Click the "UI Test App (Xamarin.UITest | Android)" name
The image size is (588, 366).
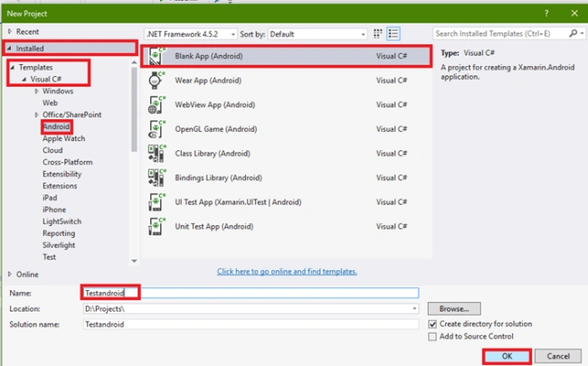tap(238, 202)
